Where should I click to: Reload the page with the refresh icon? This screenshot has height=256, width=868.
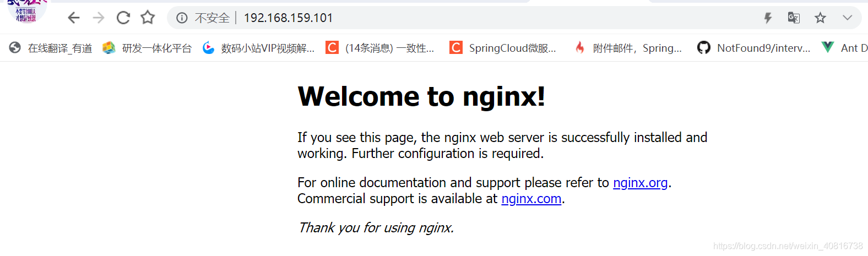pos(123,18)
